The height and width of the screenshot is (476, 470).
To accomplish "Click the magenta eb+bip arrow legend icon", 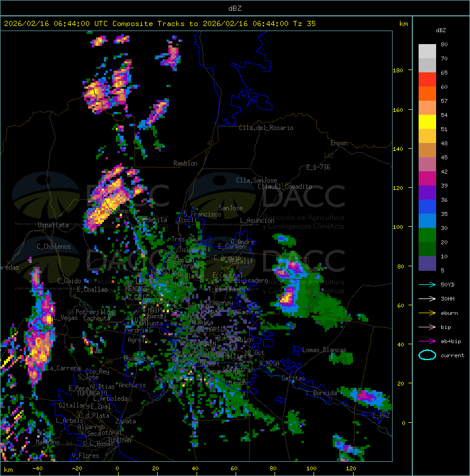I will click(x=427, y=341).
